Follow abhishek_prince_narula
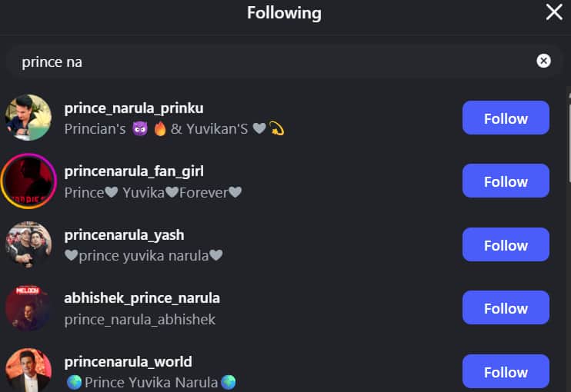The image size is (571, 392). 506,307
